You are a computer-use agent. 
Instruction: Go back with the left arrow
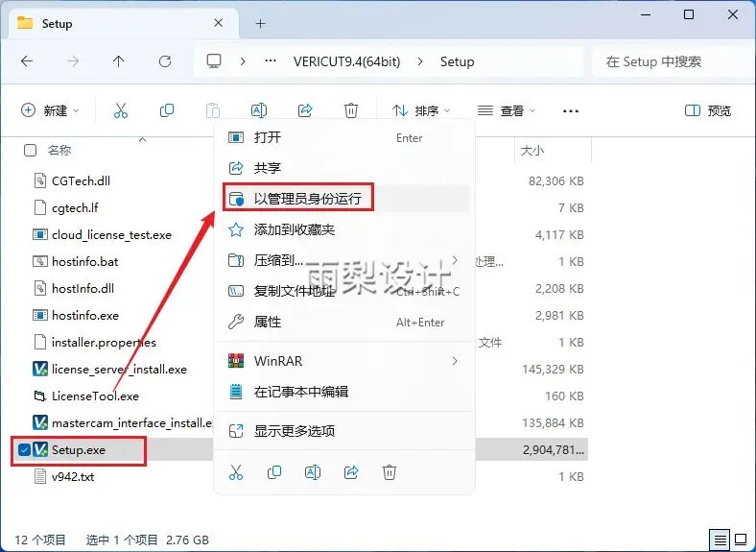coord(27,61)
